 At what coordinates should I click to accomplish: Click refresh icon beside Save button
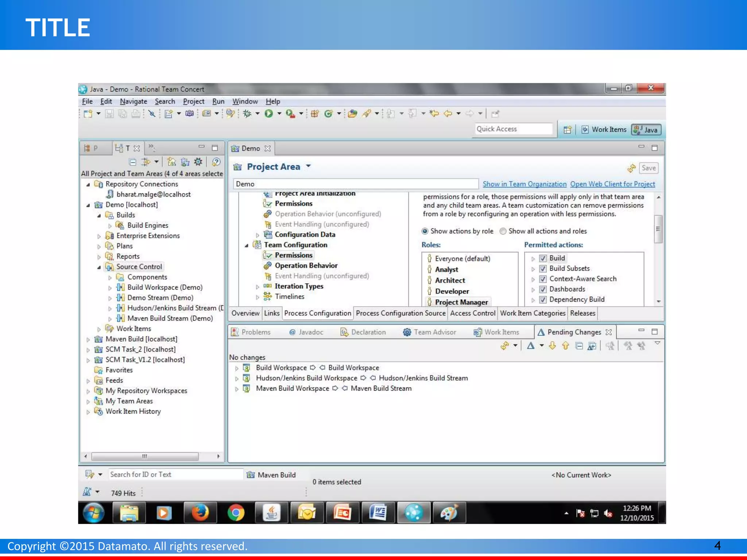pyautogui.click(x=631, y=168)
